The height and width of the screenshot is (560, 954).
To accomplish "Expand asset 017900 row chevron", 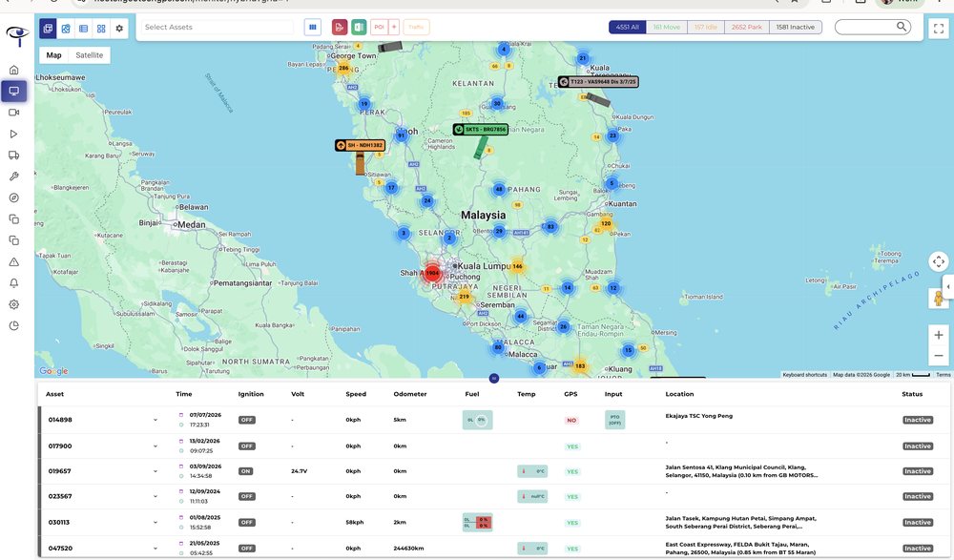I will 156,446.
